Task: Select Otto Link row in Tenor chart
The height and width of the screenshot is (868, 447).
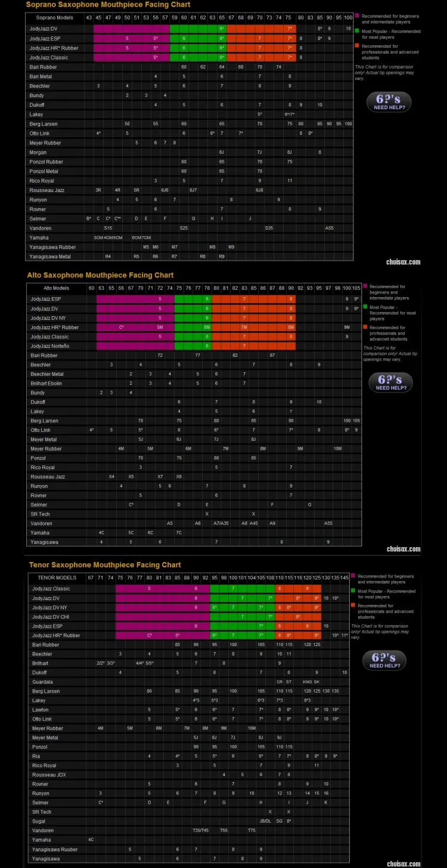Action: [x=190, y=719]
